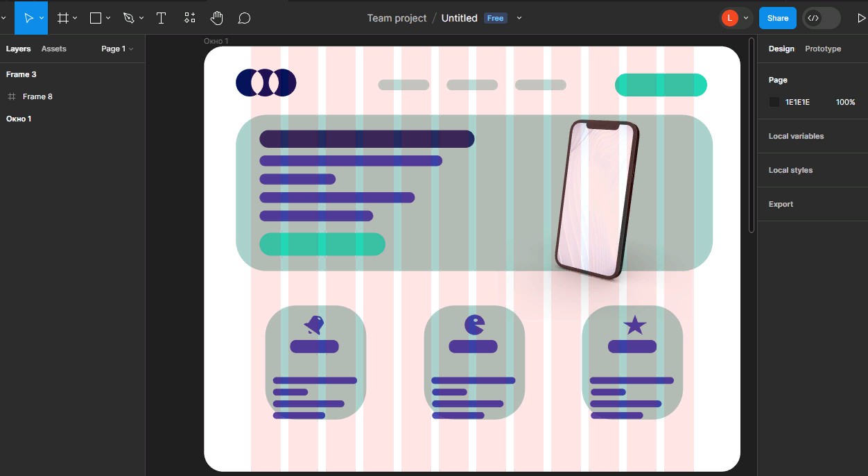The height and width of the screenshot is (476, 868).
Task: Toggle Dev Mode switch
Action: pyautogui.click(x=822, y=18)
